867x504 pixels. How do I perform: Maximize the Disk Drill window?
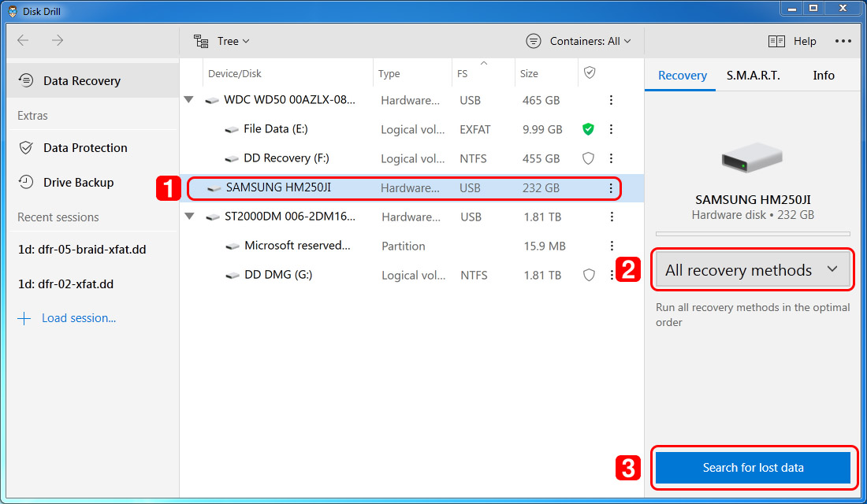click(813, 8)
